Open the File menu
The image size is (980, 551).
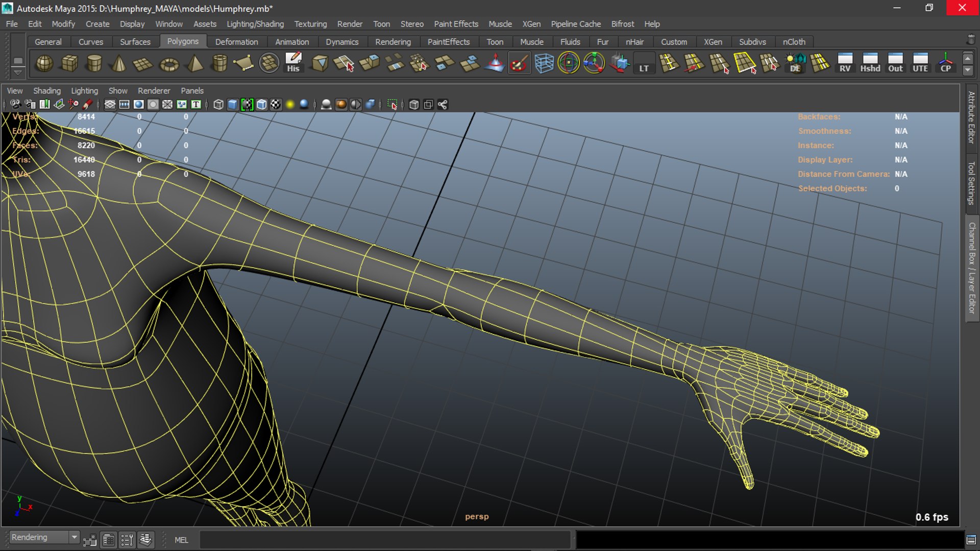[x=12, y=24]
